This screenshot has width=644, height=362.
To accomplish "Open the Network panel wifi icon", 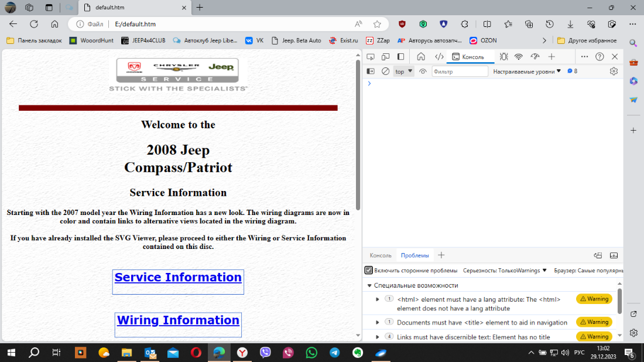I will tap(518, 57).
